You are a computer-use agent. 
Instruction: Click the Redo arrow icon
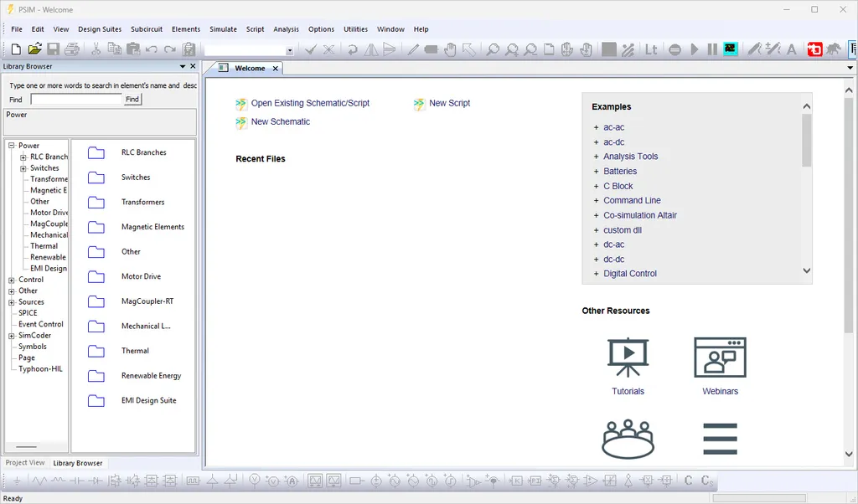(170, 49)
